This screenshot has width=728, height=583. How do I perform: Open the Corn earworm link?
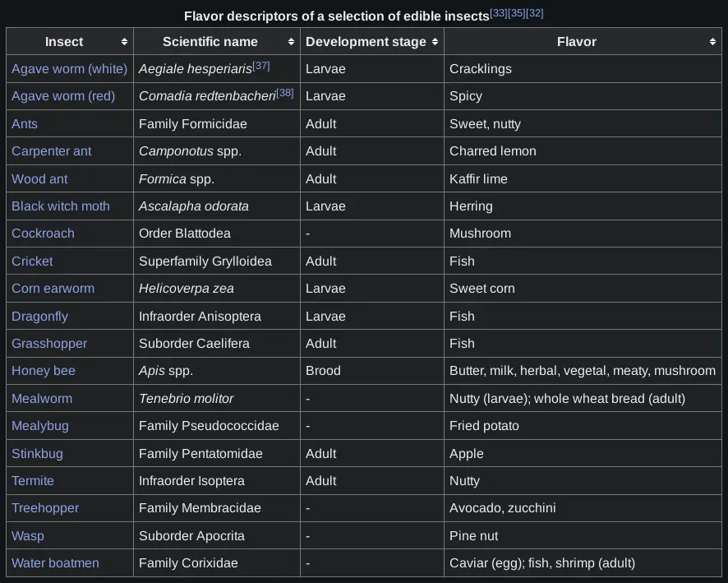coord(53,289)
